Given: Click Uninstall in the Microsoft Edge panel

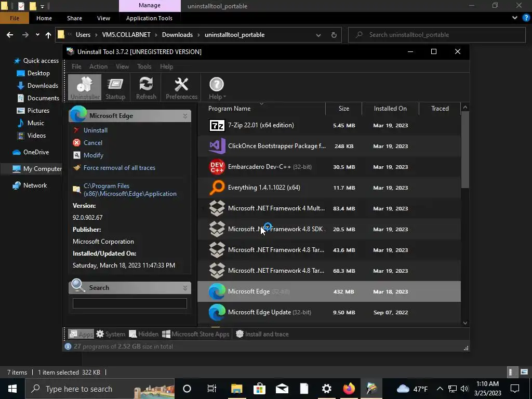Looking at the screenshot, I should [x=96, y=130].
